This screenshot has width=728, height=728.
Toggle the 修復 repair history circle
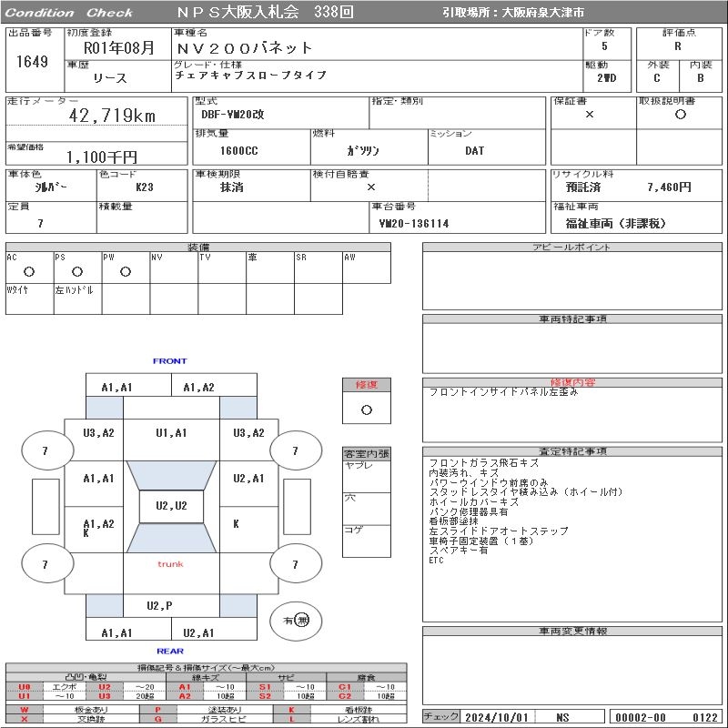pos(367,409)
